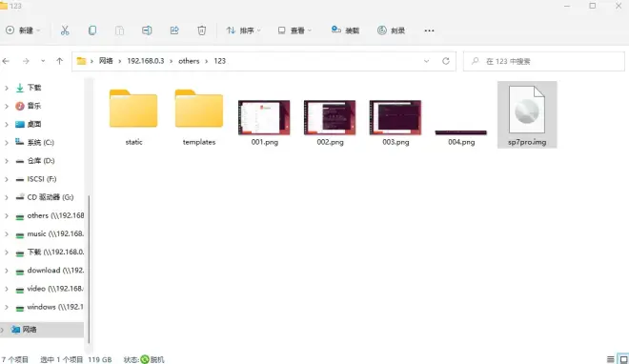Click the search box for folder 123

[x=544, y=61]
